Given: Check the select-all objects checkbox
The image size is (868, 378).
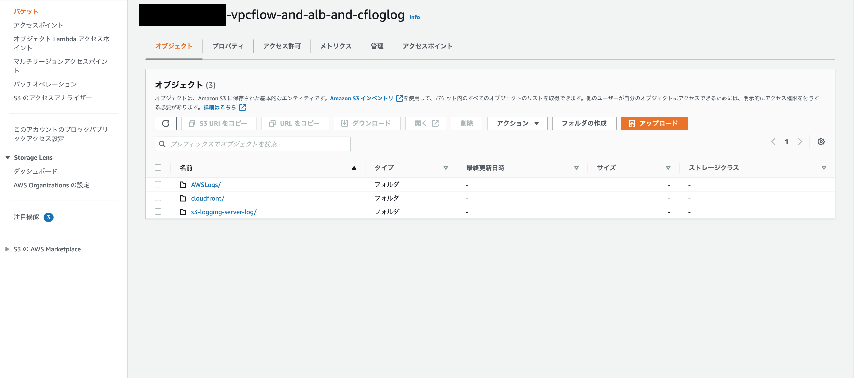Looking at the screenshot, I should point(158,167).
